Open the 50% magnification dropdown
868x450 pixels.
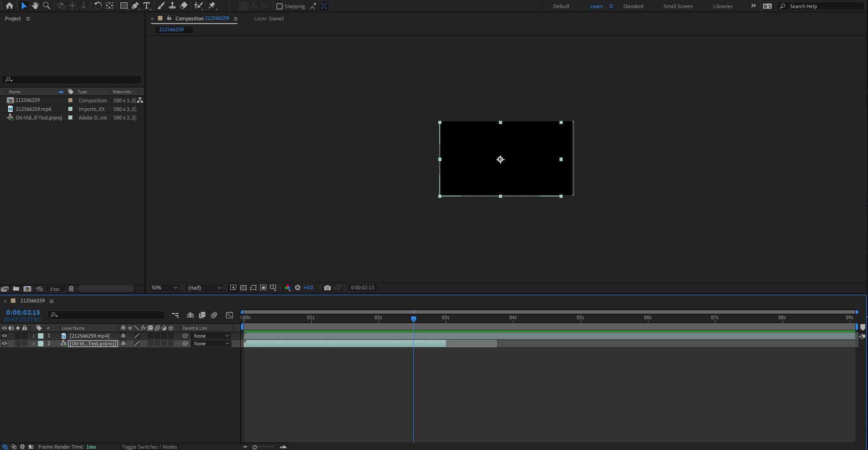[x=164, y=288]
